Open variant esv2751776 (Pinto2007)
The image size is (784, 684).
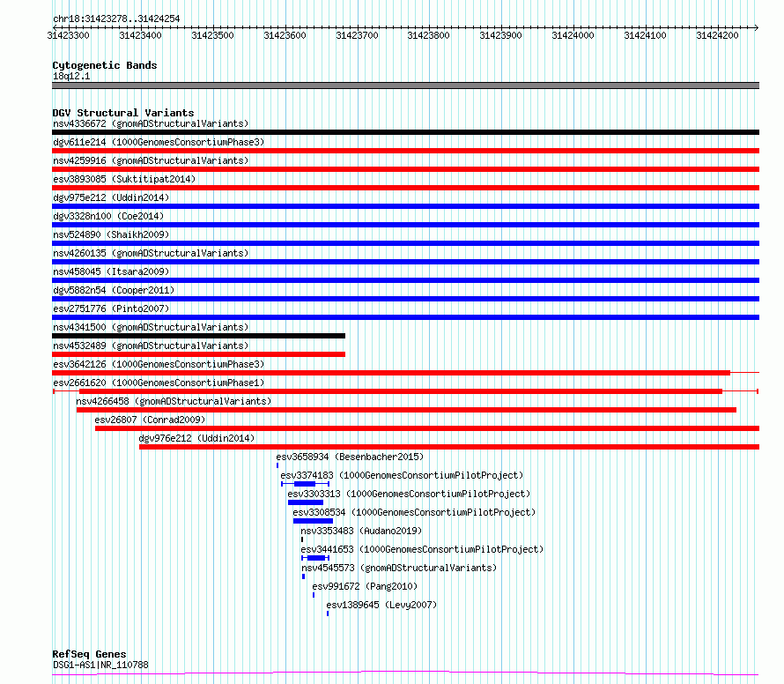(x=111, y=309)
